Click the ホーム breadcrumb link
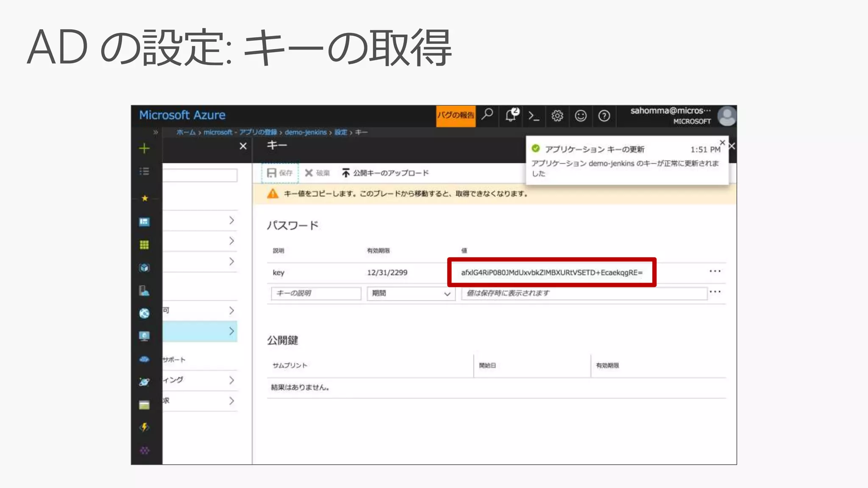The width and height of the screenshot is (868, 488). [x=186, y=132]
